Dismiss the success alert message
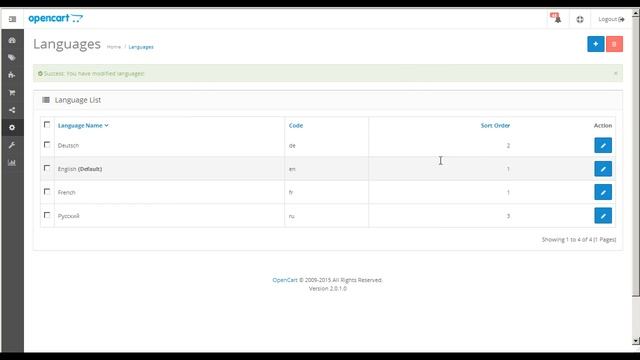Image resolution: width=640 pixels, height=360 pixels. 616,73
